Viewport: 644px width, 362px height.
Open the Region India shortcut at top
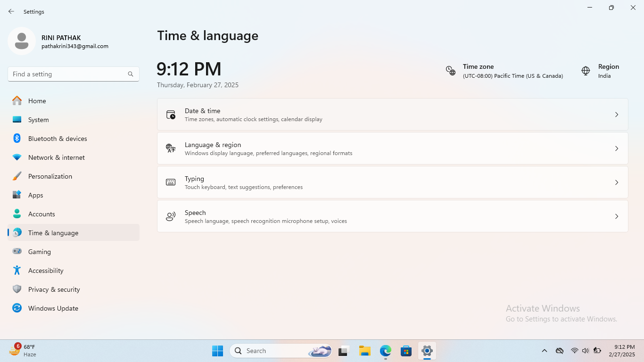[600, 71]
